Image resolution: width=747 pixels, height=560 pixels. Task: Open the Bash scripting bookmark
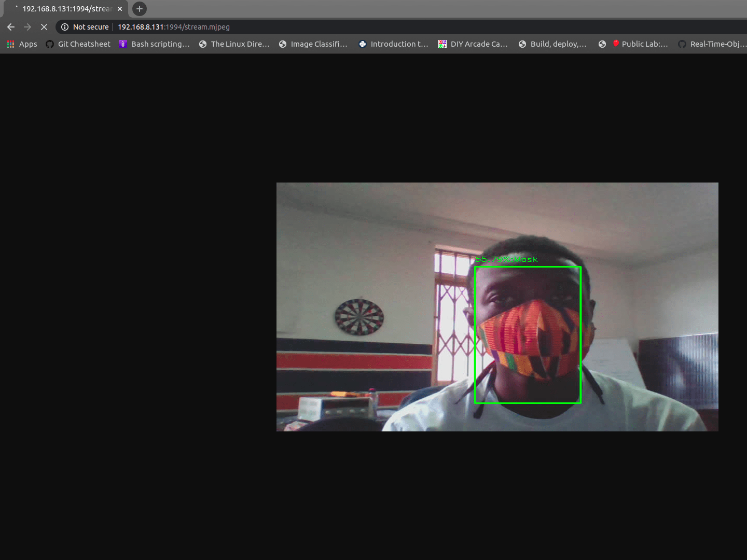(154, 44)
